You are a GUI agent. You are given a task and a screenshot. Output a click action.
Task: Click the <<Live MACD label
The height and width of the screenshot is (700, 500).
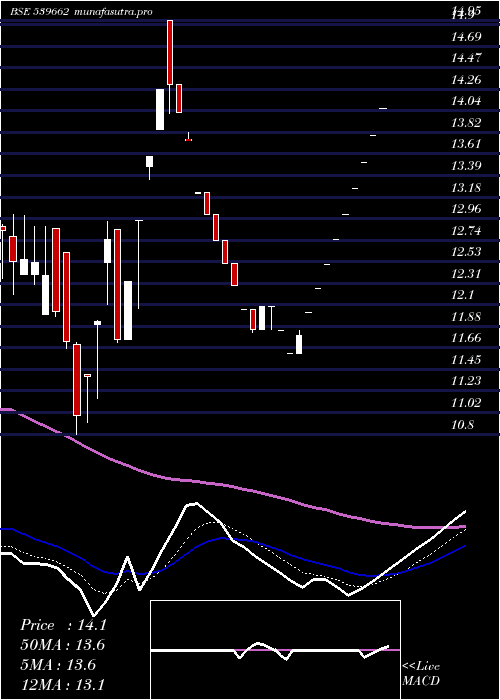(x=421, y=674)
